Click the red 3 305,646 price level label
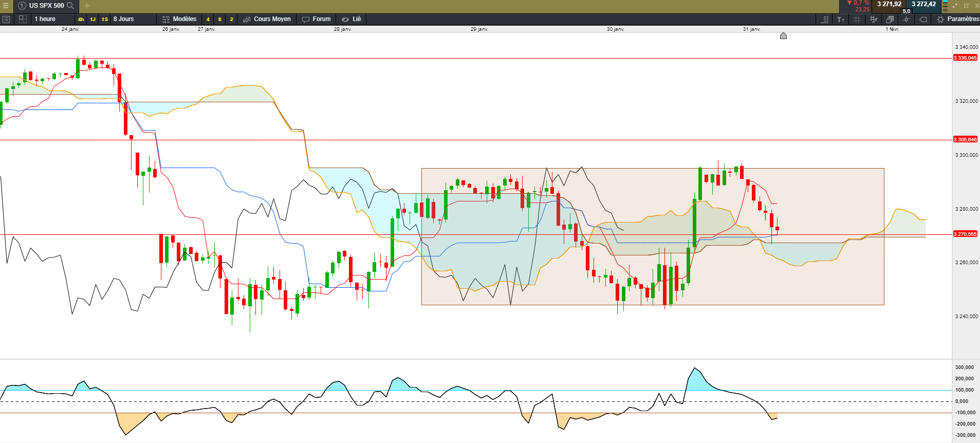This screenshot has width=980, height=443. (965, 140)
